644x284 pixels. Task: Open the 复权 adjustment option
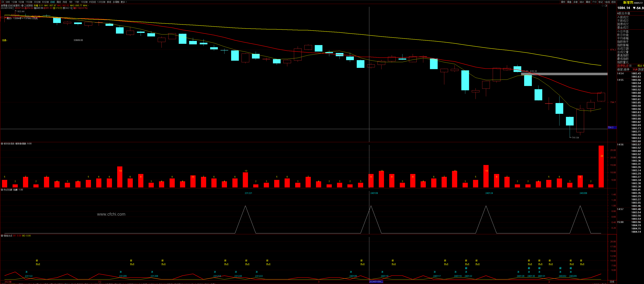pos(563,2)
